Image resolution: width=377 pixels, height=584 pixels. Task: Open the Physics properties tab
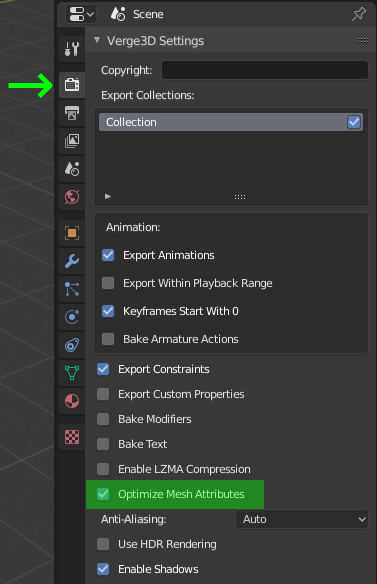point(72,317)
